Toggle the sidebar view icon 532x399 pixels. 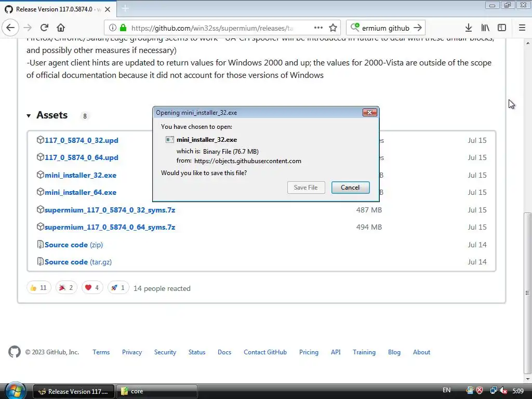click(502, 28)
